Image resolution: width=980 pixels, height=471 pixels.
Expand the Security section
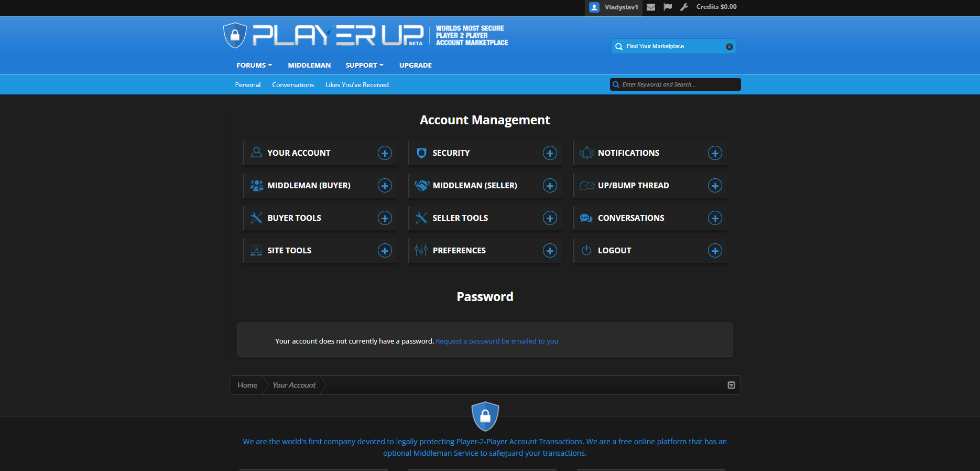coord(550,153)
